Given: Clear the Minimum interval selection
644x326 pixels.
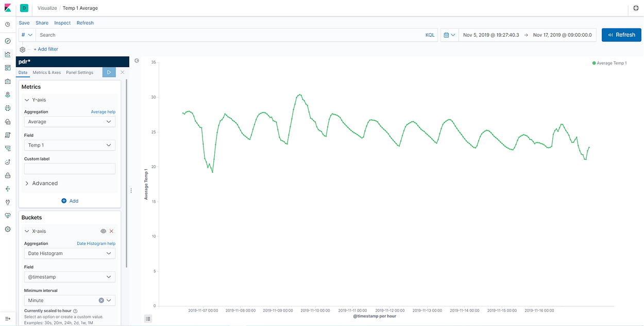Looking at the screenshot, I should 101,300.
